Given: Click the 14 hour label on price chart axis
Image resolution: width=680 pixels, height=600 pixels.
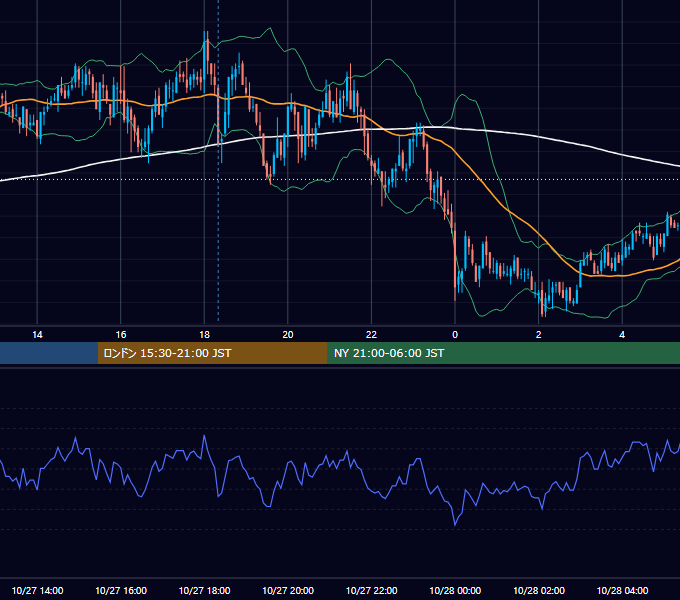Looking at the screenshot, I should tap(37, 335).
